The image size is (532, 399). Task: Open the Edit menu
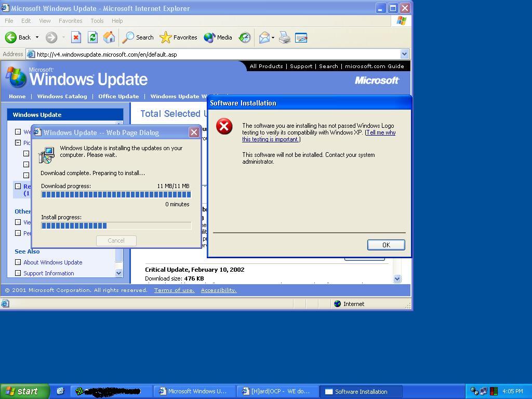[26, 21]
